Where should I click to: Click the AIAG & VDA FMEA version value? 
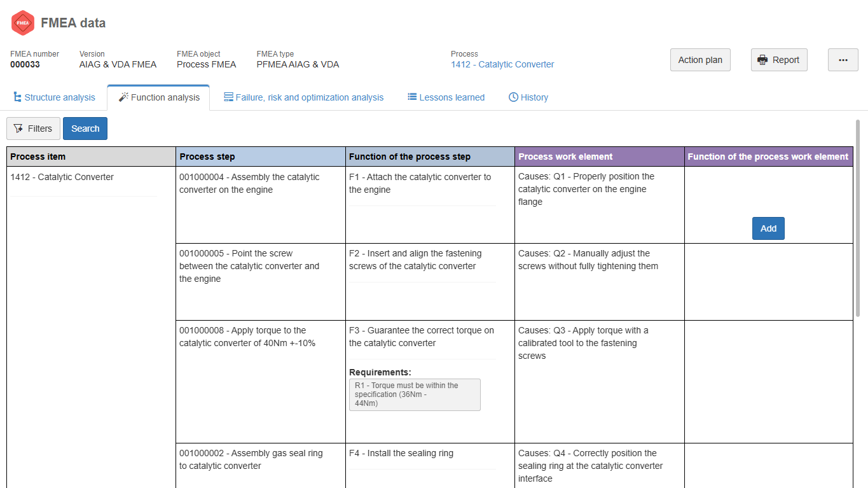tap(118, 64)
